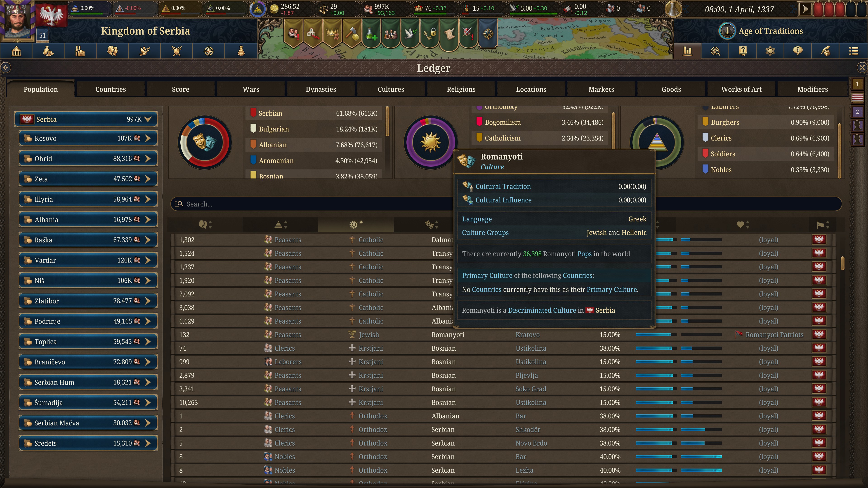The height and width of the screenshot is (488, 868).
Task: Expand the Vardar province arrow
Action: [x=148, y=260]
